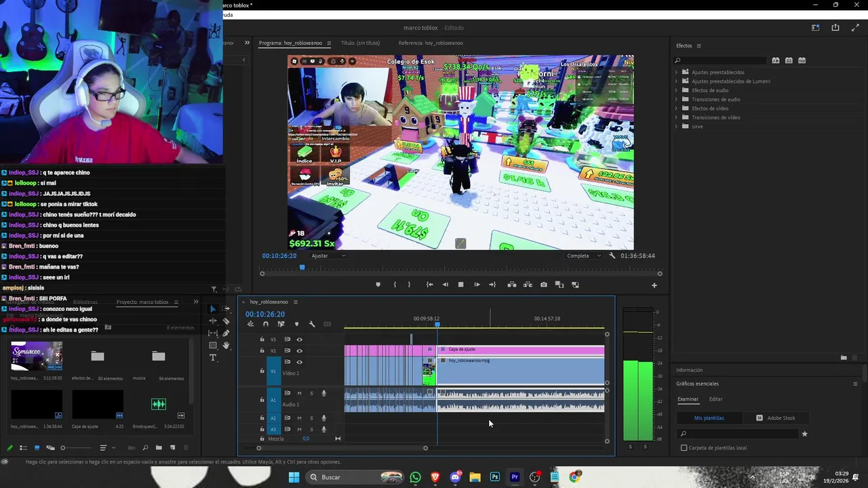This screenshot has width=868, height=488.
Task: Select the Pen tool
Action: click(226, 333)
